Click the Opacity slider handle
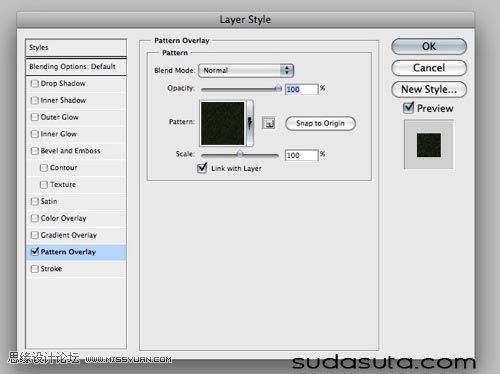This screenshot has height=374, width=500. (x=278, y=88)
